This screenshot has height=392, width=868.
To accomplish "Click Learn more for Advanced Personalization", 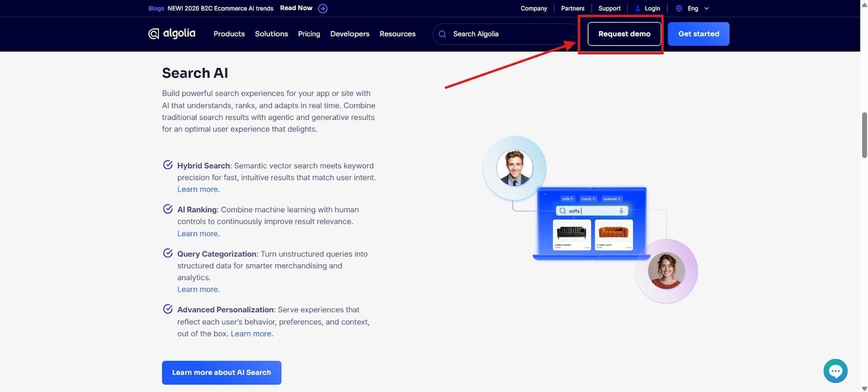I will click(251, 333).
